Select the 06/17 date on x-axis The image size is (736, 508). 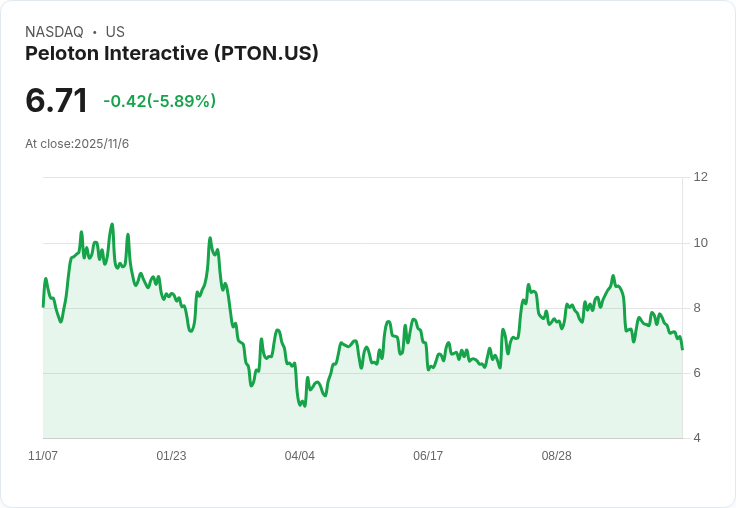[x=428, y=456]
